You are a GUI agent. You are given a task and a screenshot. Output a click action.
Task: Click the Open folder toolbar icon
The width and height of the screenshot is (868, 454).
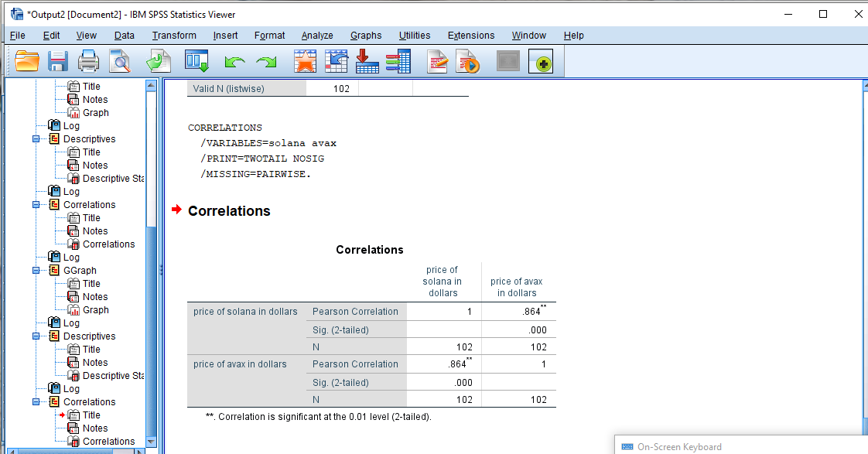tap(26, 61)
